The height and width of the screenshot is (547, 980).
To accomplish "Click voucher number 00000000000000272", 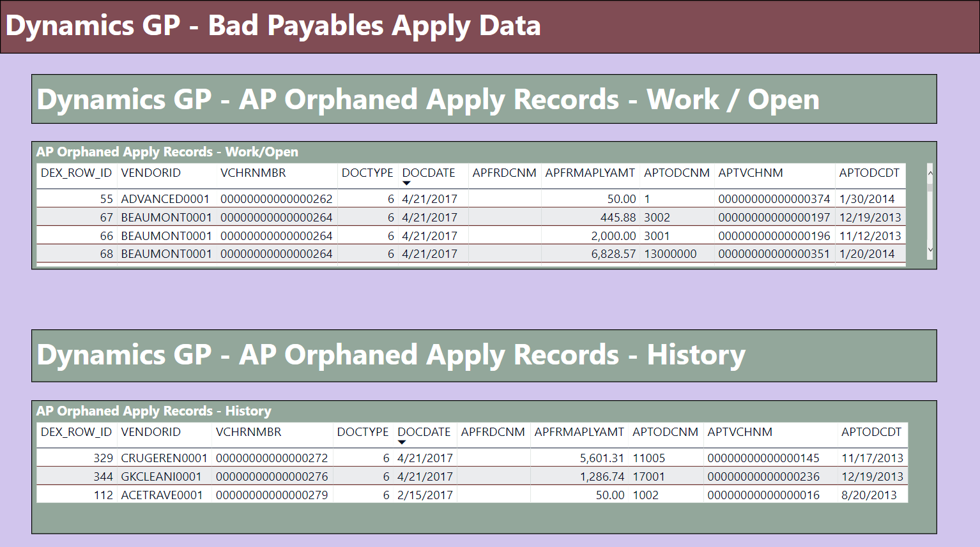I will 272,458.
